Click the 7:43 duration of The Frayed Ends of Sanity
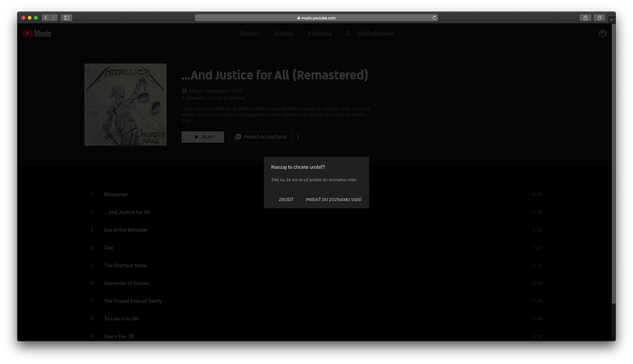633x364 pixels. [x=537, y=301]
